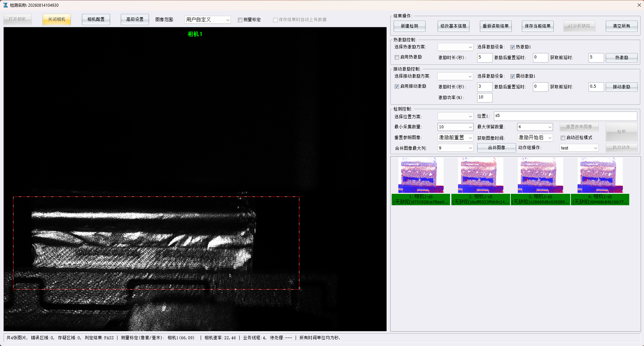Viewport: 644px width, 346px height.
Task: Open the 合并图像最大列 dropdown
Action: coord(455,148)
